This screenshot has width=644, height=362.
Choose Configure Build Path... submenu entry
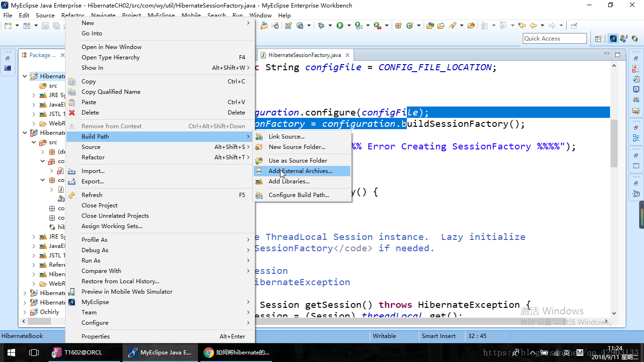point(302,195)
